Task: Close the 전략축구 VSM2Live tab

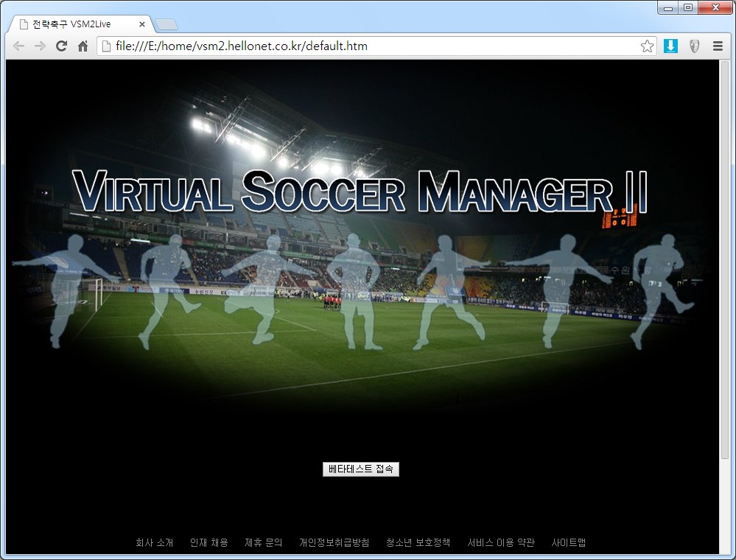Action: [142, 24]
